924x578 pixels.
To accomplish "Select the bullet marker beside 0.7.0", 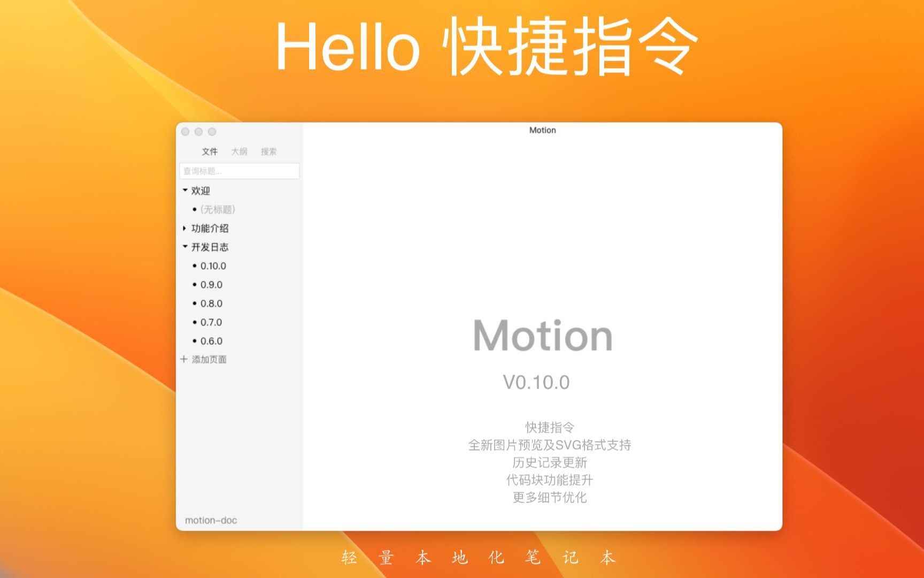I will [195, 322].
